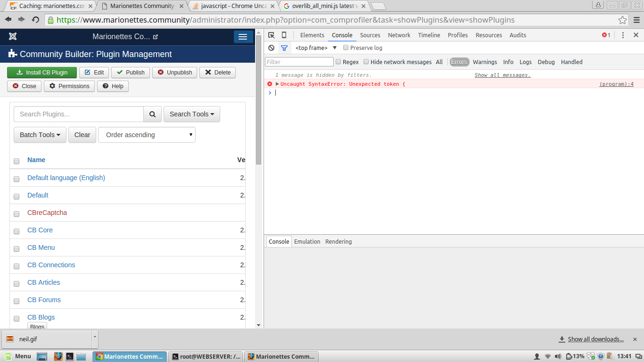This screenshot has width=644, height=362.
Task: Open Search Tools dropdown
Action: [x=192, y=114]
